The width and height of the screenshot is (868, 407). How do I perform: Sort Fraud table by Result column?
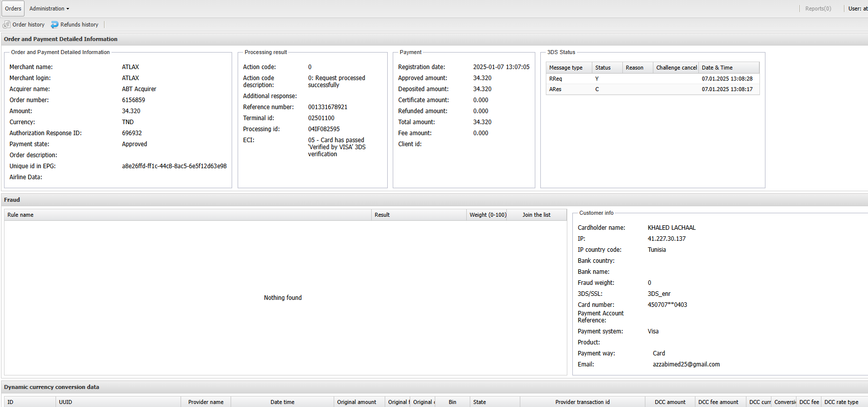click(418, 215)
